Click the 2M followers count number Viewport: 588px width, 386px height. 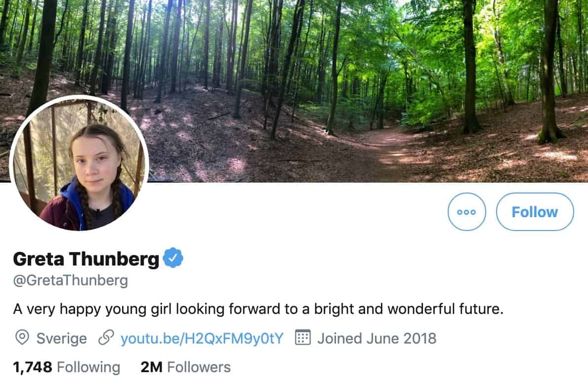coord(152,367)
